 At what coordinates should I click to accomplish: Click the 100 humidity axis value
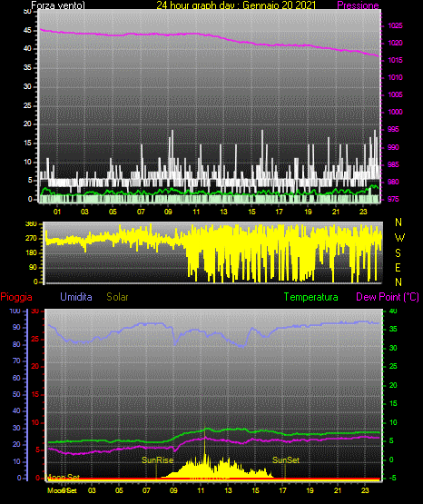[x=15, y=311]
